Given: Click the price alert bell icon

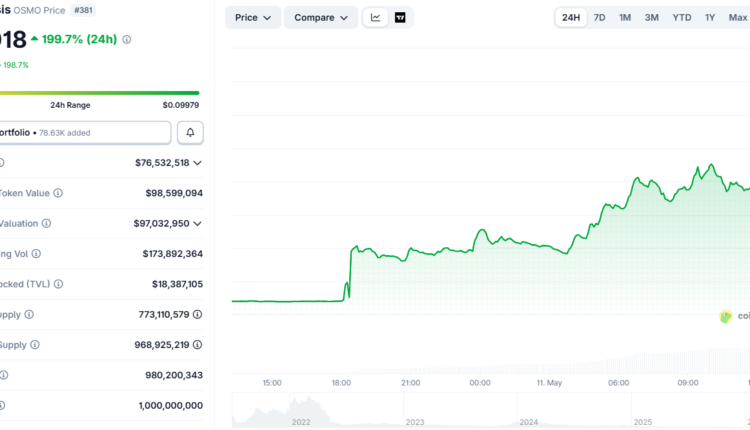Looking at the screenshot, I should pos(190,132).
